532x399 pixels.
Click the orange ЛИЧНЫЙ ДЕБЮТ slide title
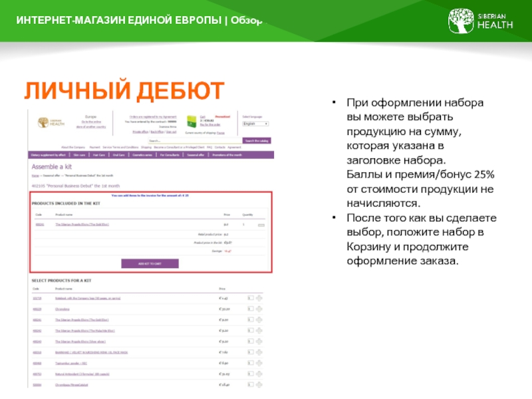click(x=124, y=90)
